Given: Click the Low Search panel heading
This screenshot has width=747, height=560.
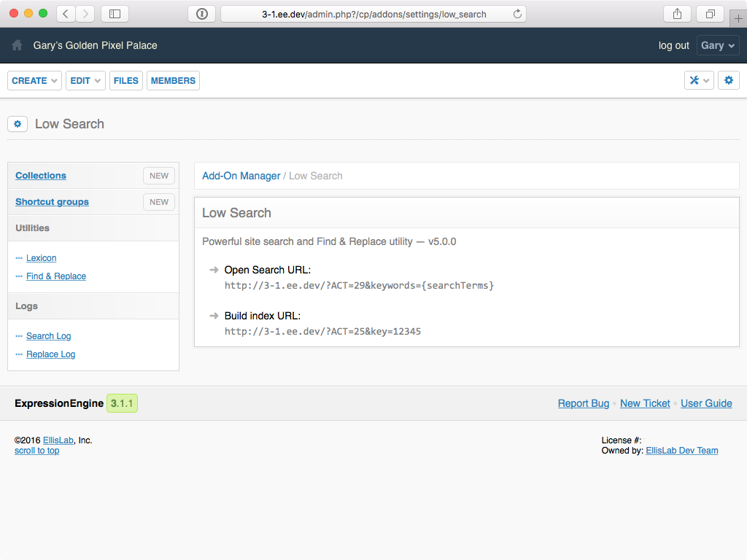Looking at the screenshot, I should tap(237, 213).
